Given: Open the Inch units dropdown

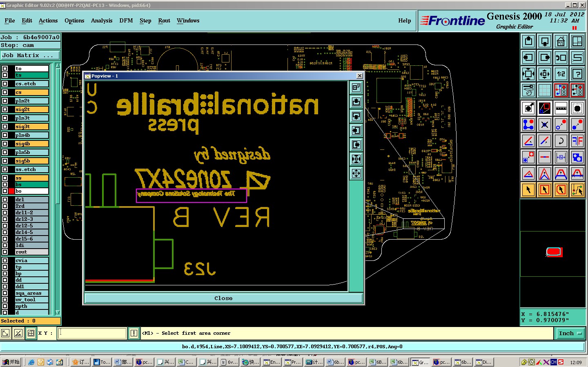Looking at the screenshot, I should pos(570,334).
